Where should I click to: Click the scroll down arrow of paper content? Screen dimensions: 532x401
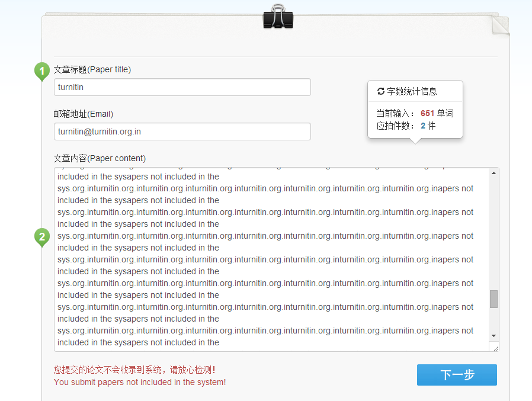[x=493, y=336]
